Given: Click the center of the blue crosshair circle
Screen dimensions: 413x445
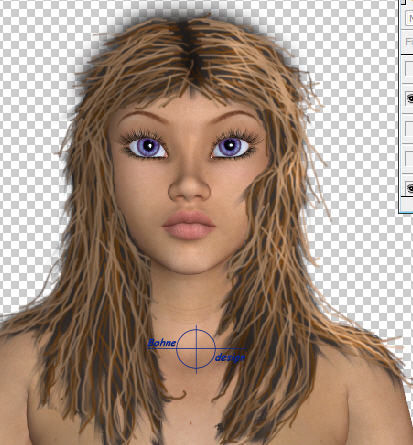Looking at the screenshot, I should point(196,348).
